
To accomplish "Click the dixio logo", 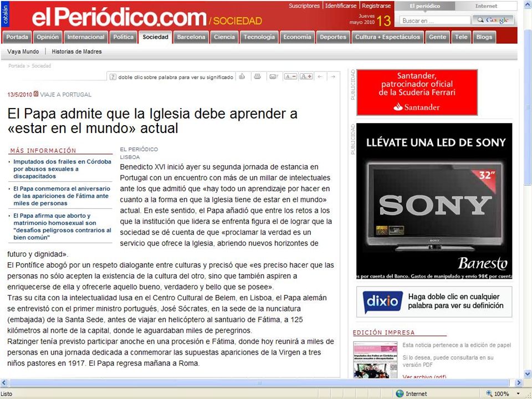I will pyautogui.click(x=382, y=301).
